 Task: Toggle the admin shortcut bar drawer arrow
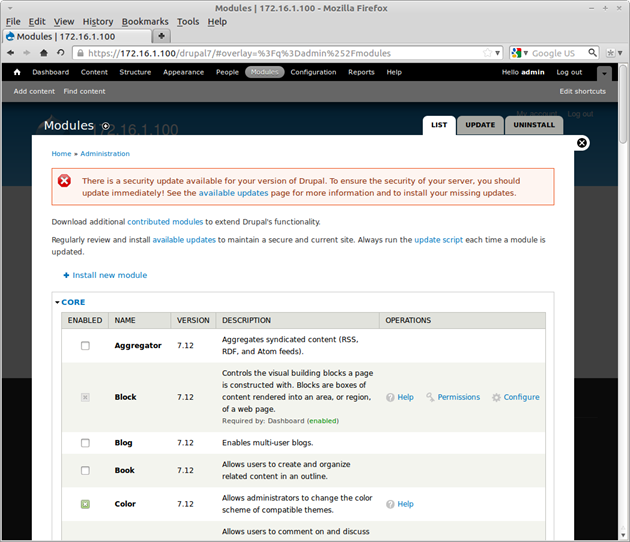604,73
